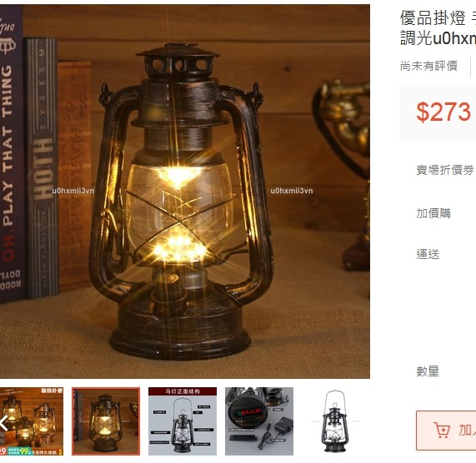
Task: Click the 加價購 add-on deal label
Action: (x=433, y=213)
